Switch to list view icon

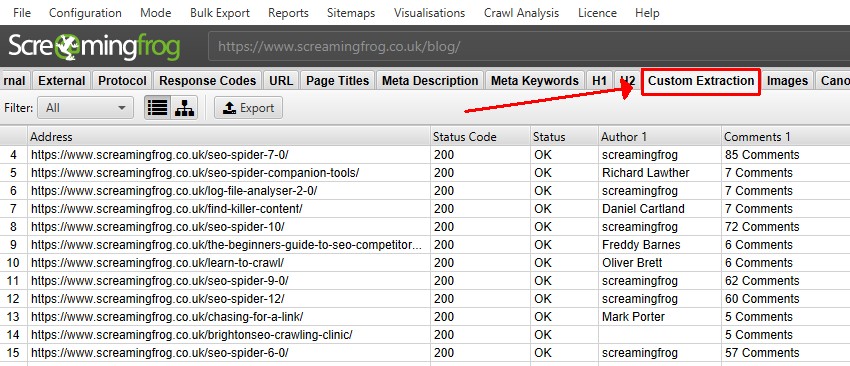pyautogui.click(x=157, y=108)
